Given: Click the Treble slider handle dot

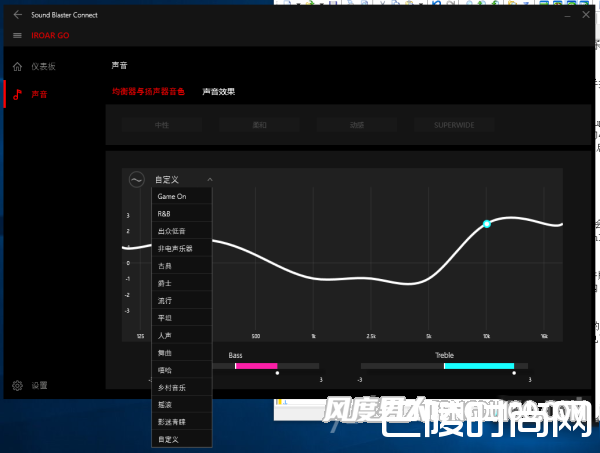Looking at the screenshot, I should [514, 373].
